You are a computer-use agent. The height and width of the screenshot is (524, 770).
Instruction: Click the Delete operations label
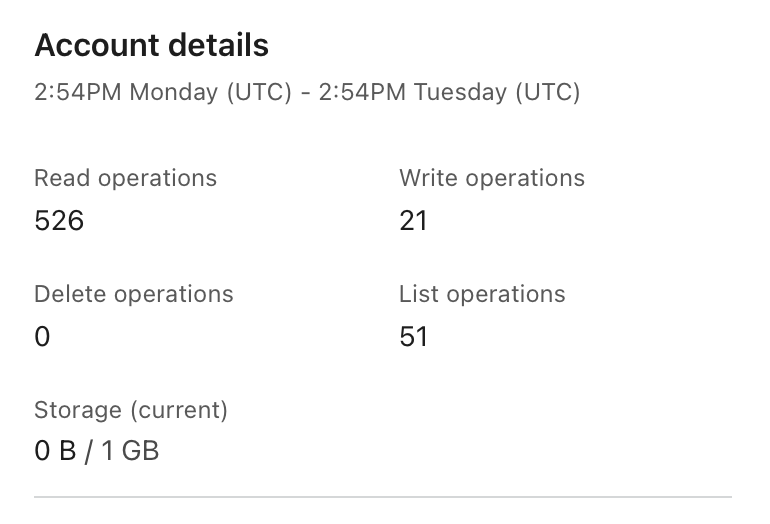coord(133,294)
